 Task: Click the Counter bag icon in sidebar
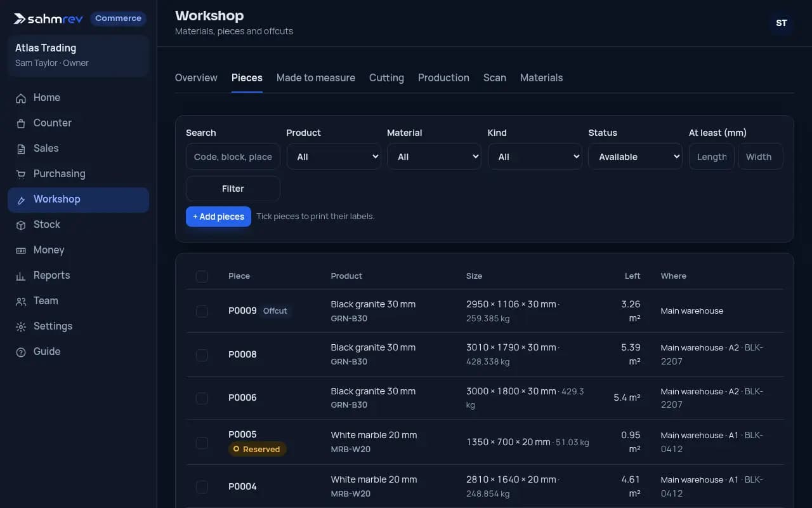pyautogui.click(x=21, y=123)
